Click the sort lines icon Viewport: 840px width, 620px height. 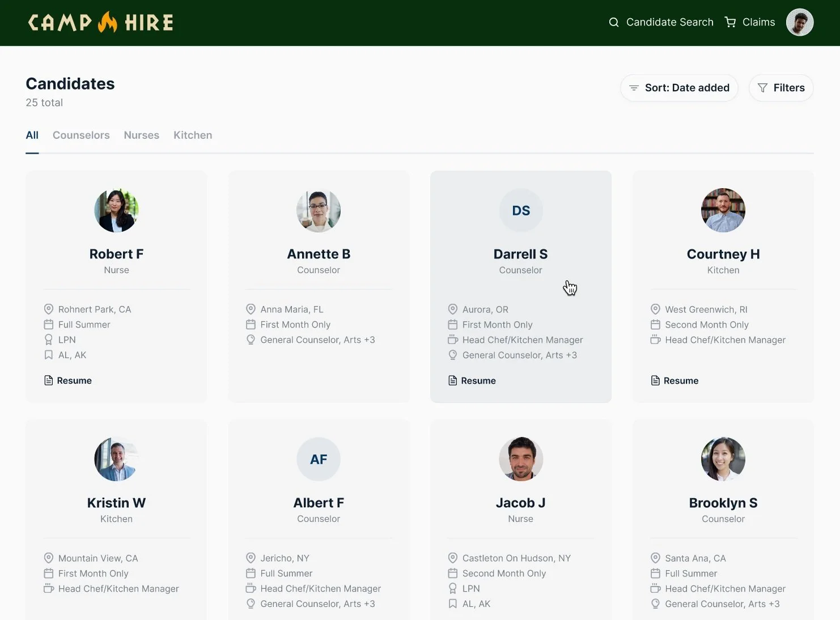click(634, 88)
